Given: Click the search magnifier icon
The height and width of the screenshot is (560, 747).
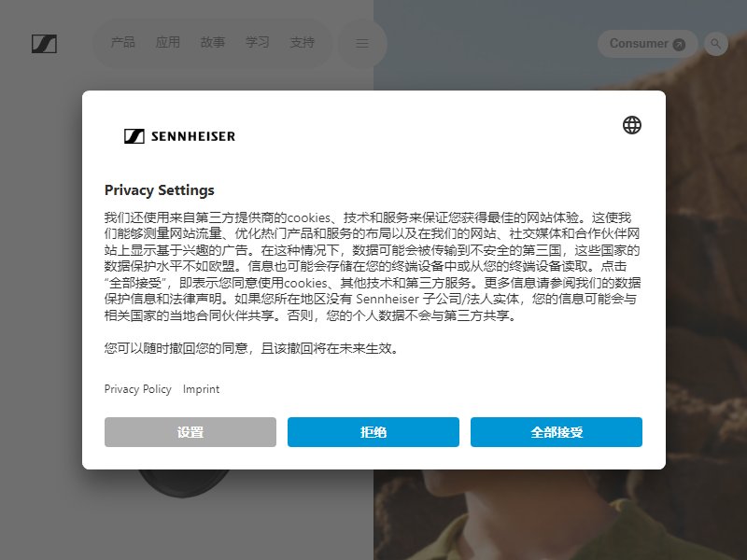Looking at the screenshot, I should pyautogui.click(x=715, y=44).
